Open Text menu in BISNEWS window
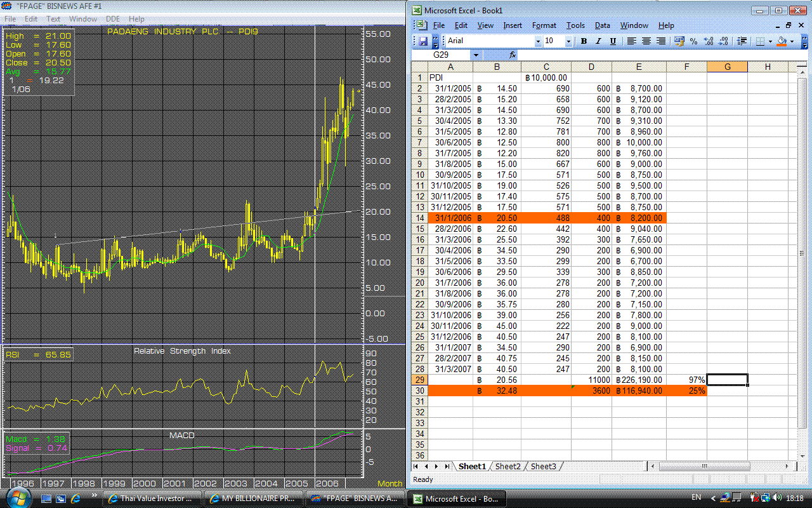Screen dimensions: 812x508 point(53,19)
